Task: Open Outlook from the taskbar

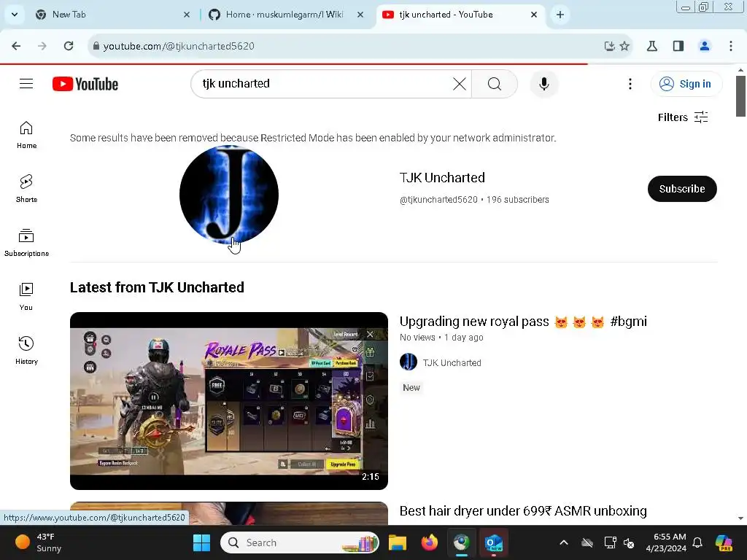Action: 494,542
